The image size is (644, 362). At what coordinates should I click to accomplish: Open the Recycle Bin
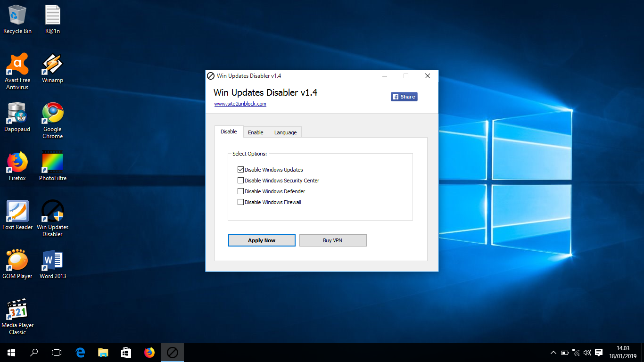pos(17,14)
